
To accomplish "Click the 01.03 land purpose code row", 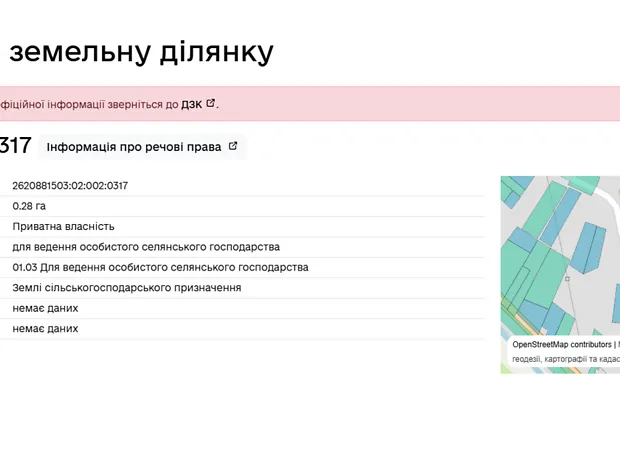I will coord(160,268).
